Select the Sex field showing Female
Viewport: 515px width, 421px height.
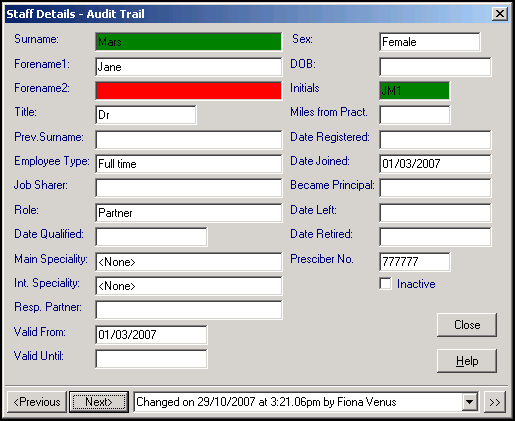coord(430,42)
